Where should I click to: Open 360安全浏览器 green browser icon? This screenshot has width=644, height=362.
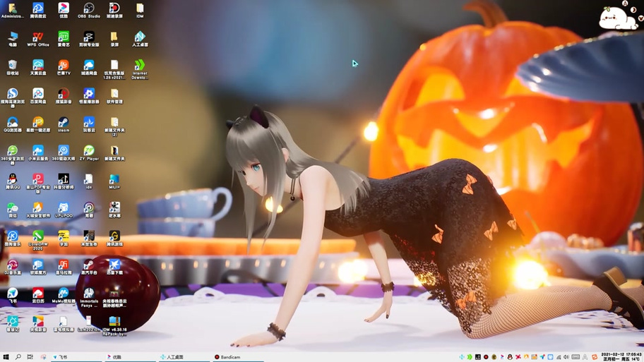coord(12,155)
